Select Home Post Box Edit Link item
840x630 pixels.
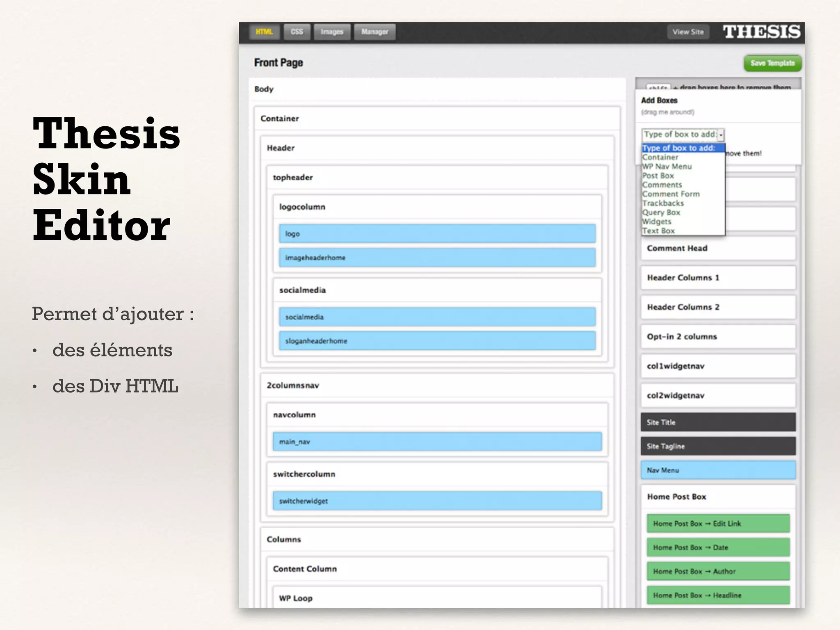point(718,524)
